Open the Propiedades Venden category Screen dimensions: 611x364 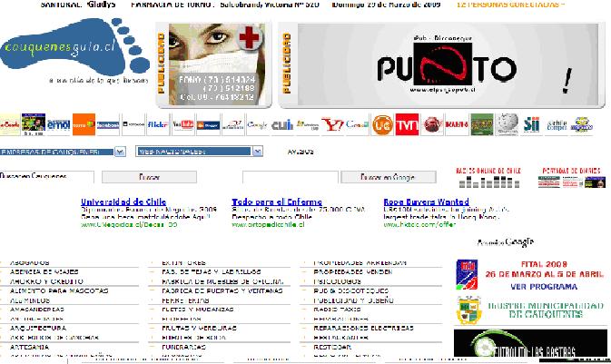tap(352, 272)
